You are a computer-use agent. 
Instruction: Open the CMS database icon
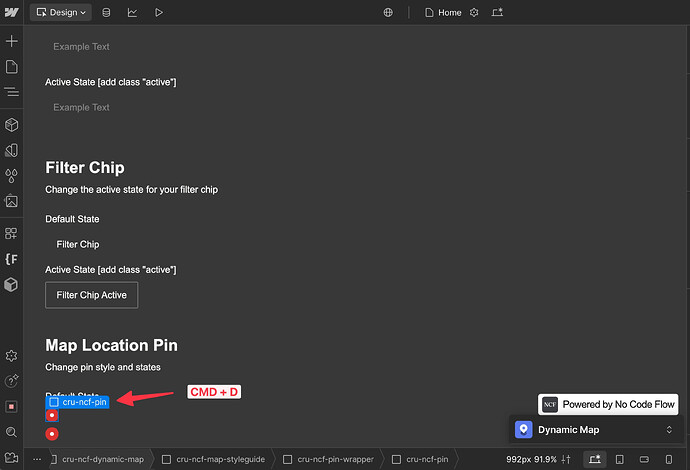click(106, 12)
